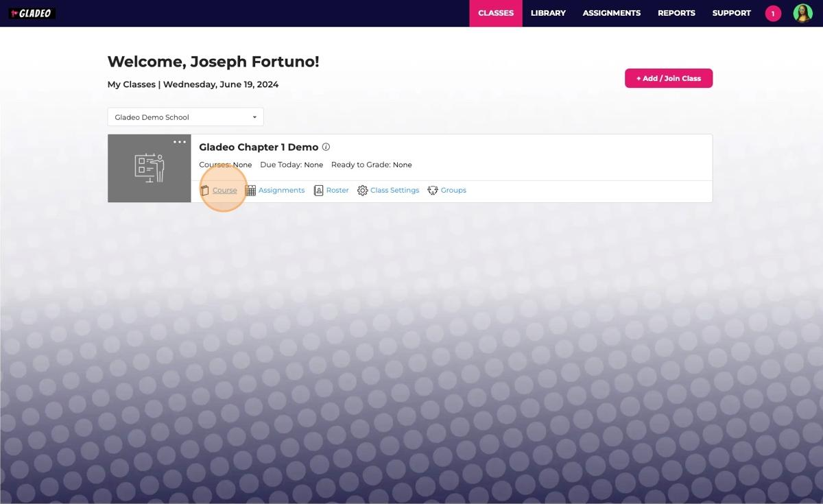Click the Gladeo Chapter 1 Demo title

coord(259,147)
